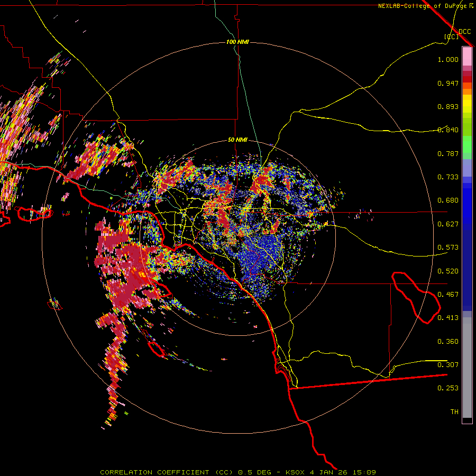This screenshot has width=476, height=476.
Task: Click the 100 NMI range ring label
Action: pyautogui.click(x=237, y=42)
